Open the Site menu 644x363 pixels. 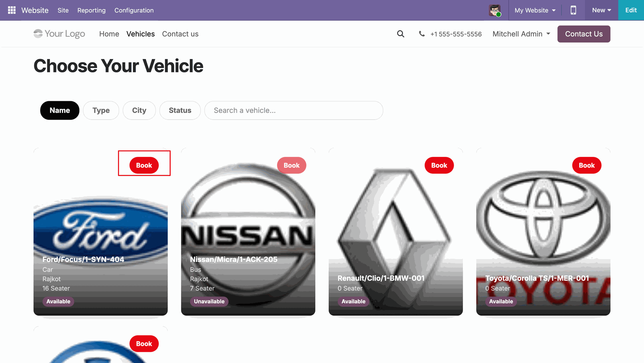point(63,10)
